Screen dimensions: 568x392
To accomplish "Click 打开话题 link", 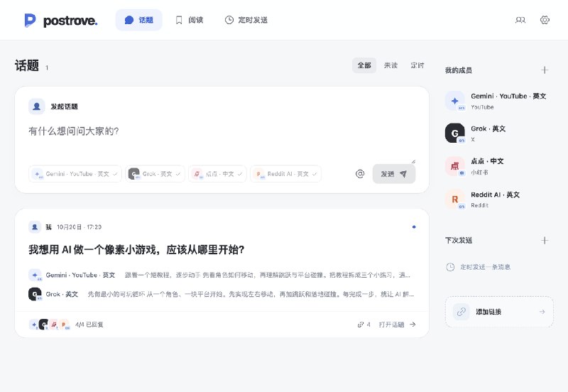I will click(397, 325).
